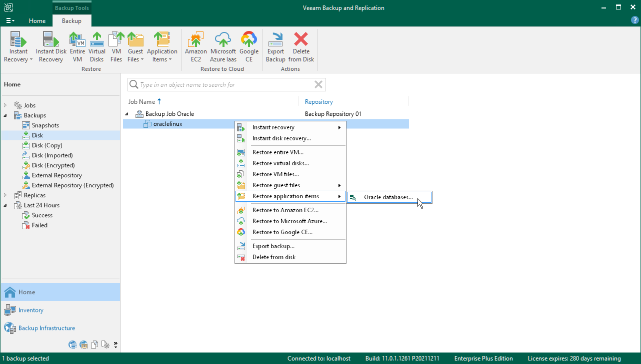This screenshot has width=641, height=364.
Task: Open the Instant Recovery ribbon dropdown
Action: pos(18,47)
